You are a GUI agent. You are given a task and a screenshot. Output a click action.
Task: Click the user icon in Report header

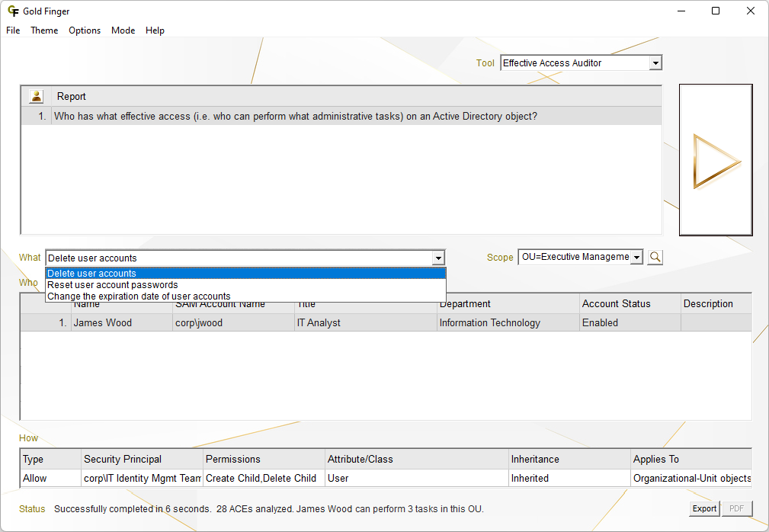click(36, 96)
